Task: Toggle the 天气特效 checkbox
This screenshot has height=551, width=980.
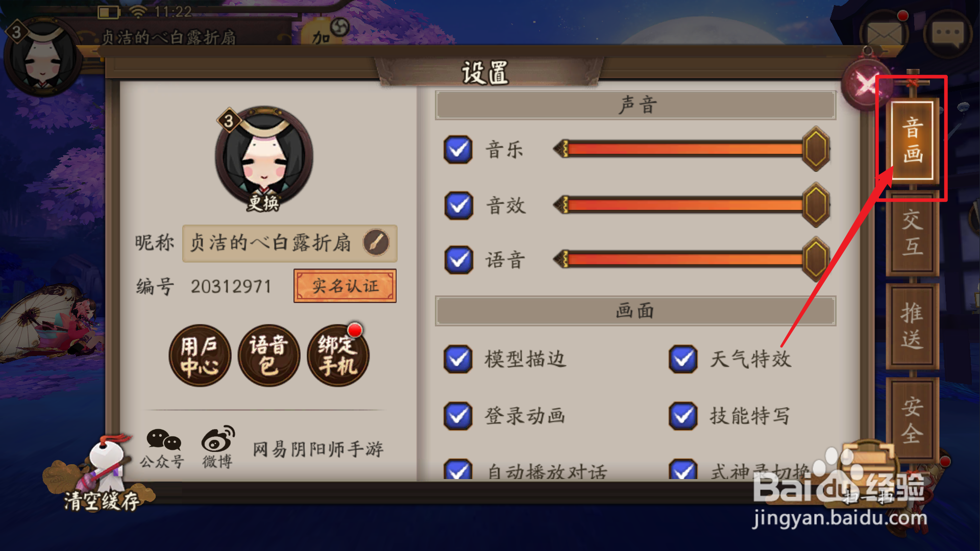Action: tap(683, 359)
